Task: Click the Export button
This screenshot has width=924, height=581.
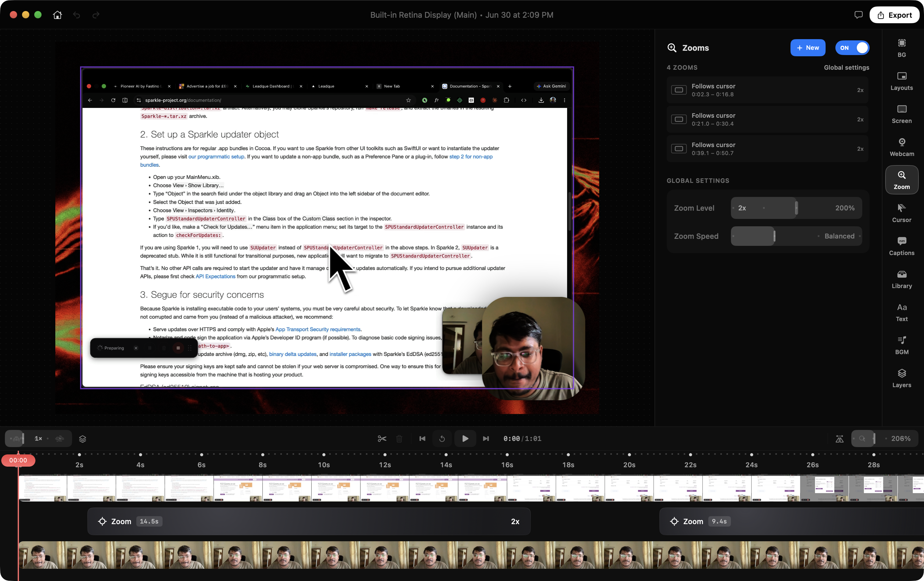Action: [894, 15]
